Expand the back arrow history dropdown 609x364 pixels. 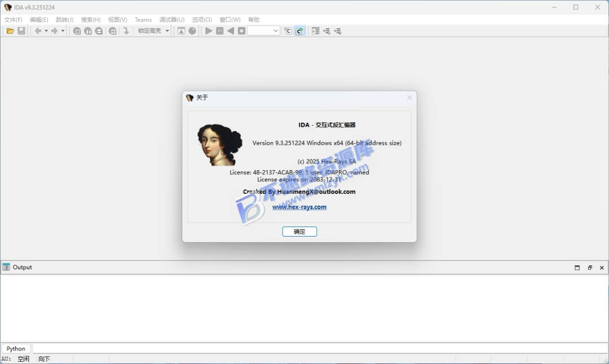[x=46, y=31]
